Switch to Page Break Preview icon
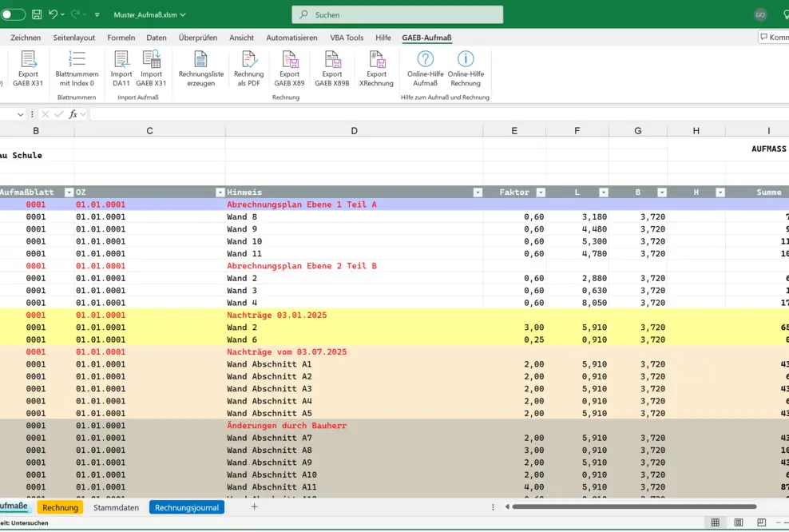 761,522
